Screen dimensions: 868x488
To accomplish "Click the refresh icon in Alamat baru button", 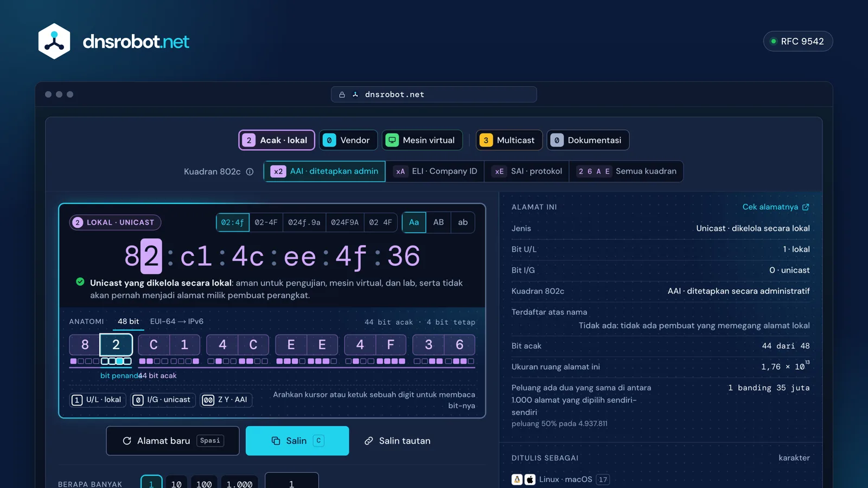I will (x=127, y=441).
